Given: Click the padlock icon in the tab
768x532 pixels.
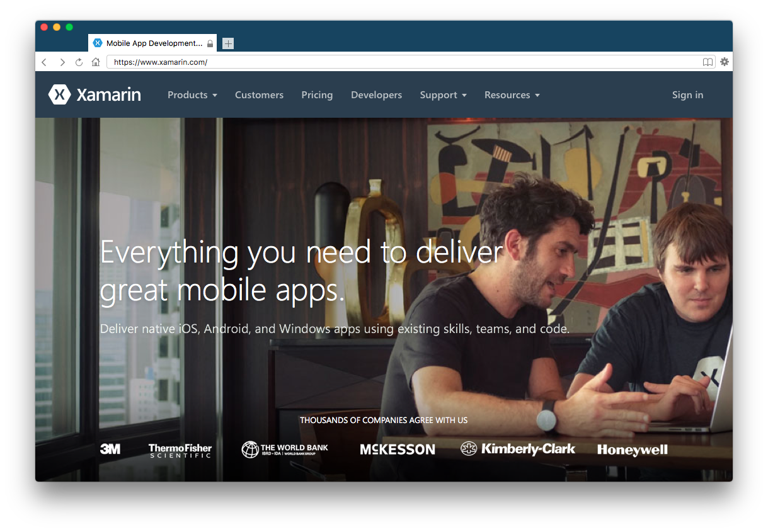Looking at the screenshot, I should pos(210,43).
